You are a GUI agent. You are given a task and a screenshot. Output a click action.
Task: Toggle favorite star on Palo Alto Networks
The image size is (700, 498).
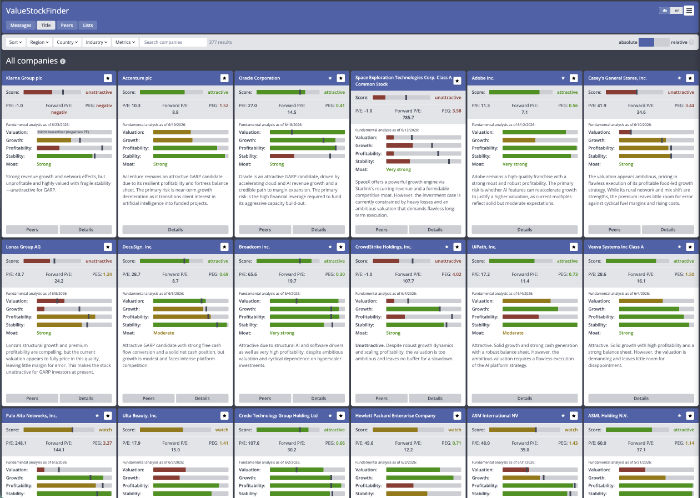108,415
